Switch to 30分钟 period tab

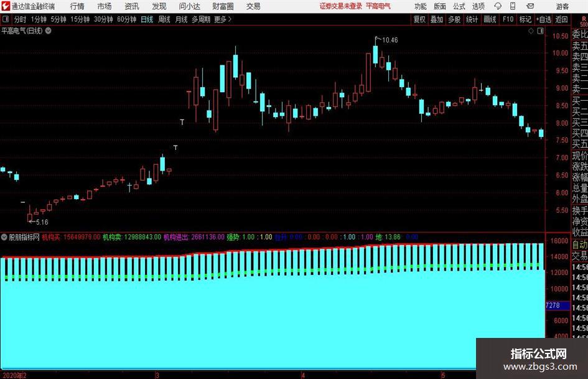103,19
